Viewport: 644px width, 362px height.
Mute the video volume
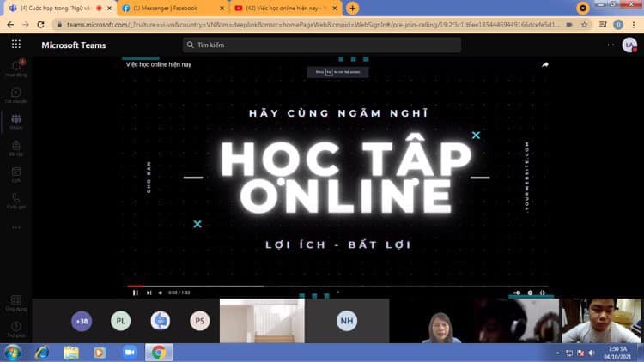click(x=161, y=293)
